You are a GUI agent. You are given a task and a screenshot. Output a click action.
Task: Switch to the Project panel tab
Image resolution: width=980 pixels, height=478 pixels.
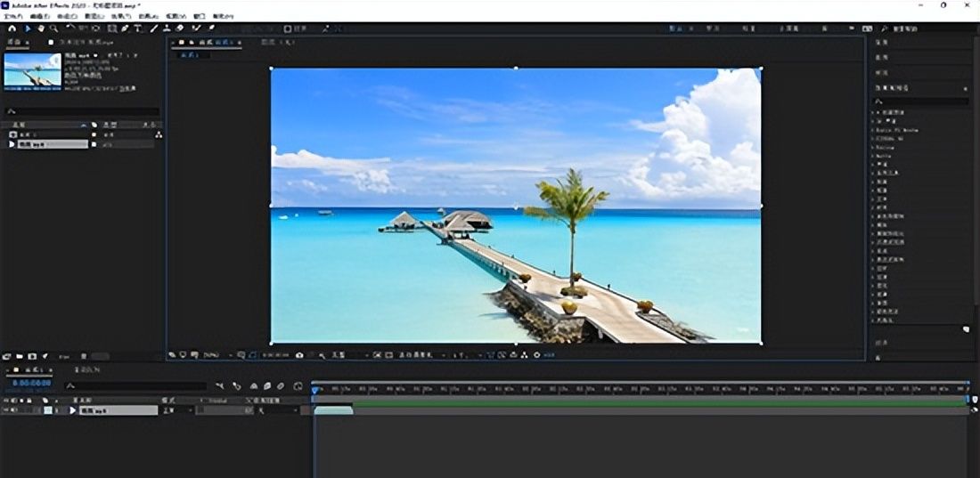pyautogui.click(x=13, y=42)
